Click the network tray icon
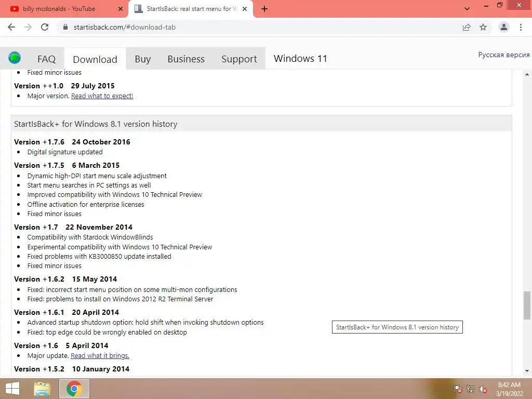 click(471, 389)
